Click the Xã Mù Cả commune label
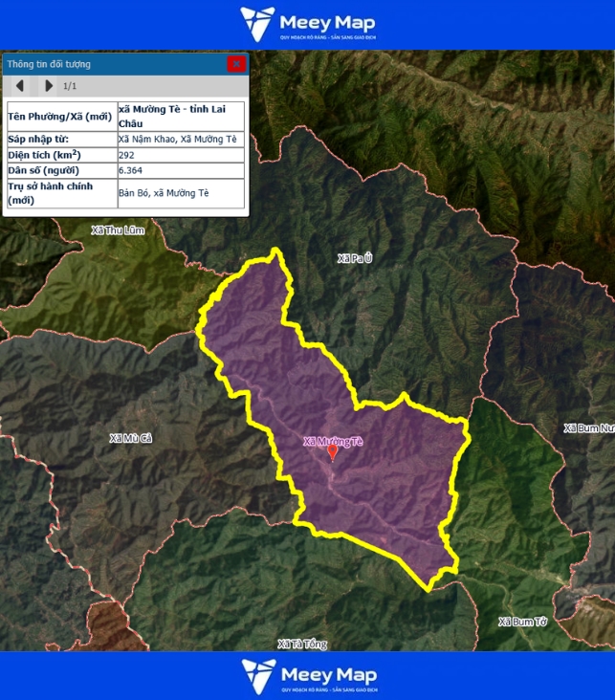 (131, 438)
